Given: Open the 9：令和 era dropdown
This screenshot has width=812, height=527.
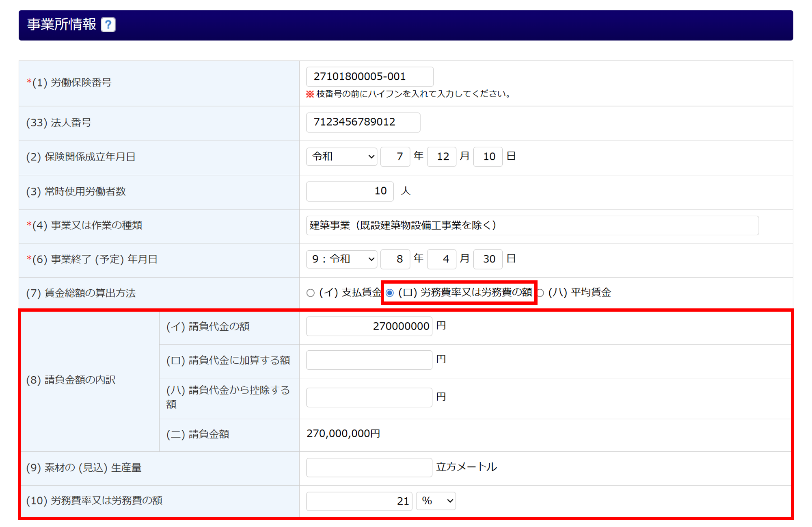Looking at the screenshot, I should click(x=342, y=259).
